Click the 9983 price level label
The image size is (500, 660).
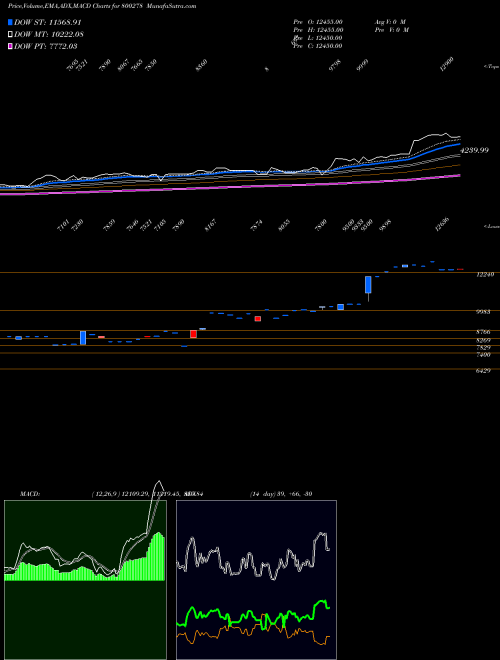pos(484,312)
